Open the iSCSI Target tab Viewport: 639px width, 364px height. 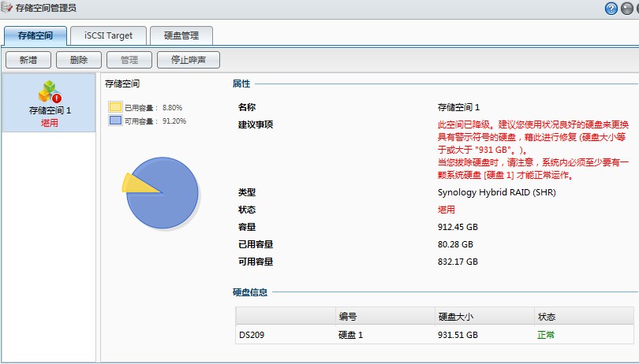tap(108, 35)
